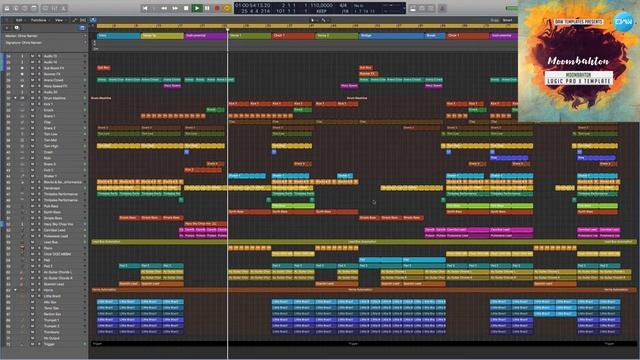Open the Command-click tool menu
Image resolution: width=640 pixels, height=360 pixels.
[x=324, y=20]
